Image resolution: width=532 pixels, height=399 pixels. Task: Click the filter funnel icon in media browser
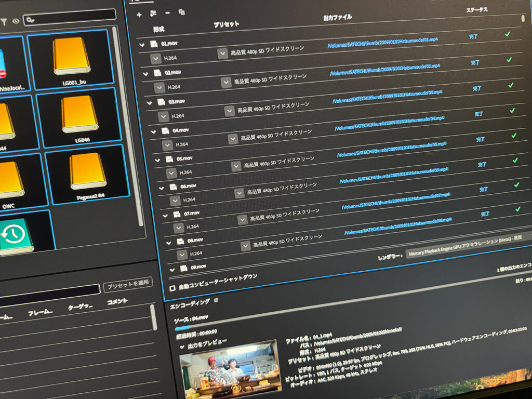[x=4, y=22]
